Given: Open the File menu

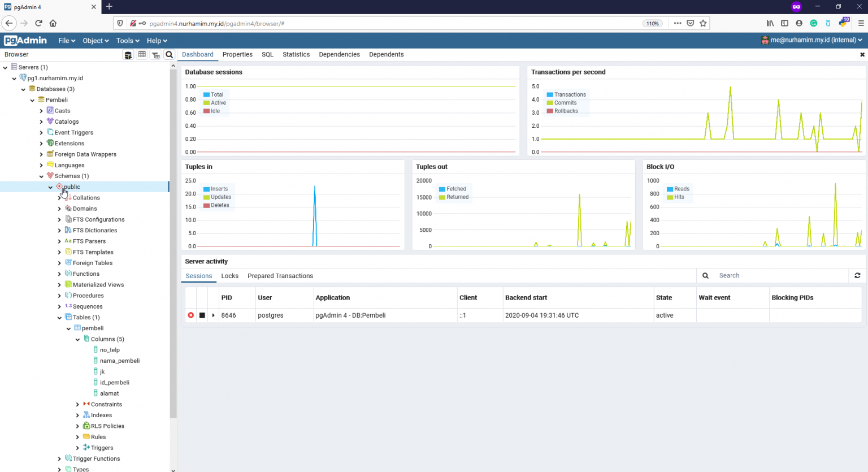Looking at the screenshot, I should pyautogui.click(x=66, y=41).
